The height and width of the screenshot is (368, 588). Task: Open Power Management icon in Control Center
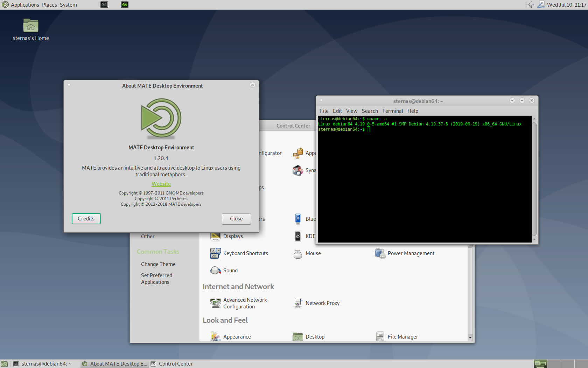(380, 253)
